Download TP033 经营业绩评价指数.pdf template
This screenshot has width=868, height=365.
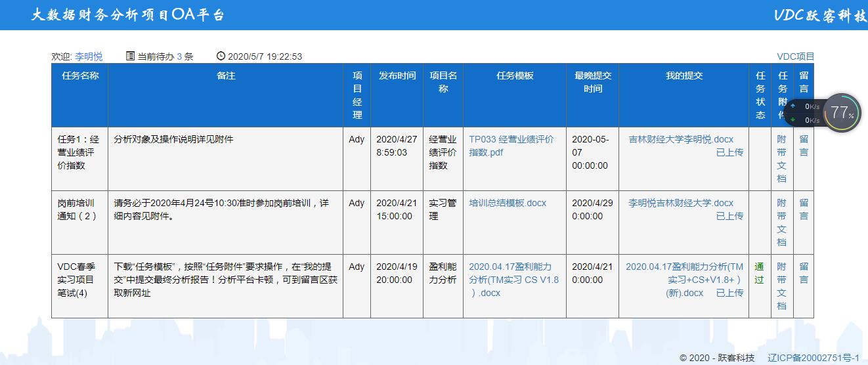click(511, 146)
